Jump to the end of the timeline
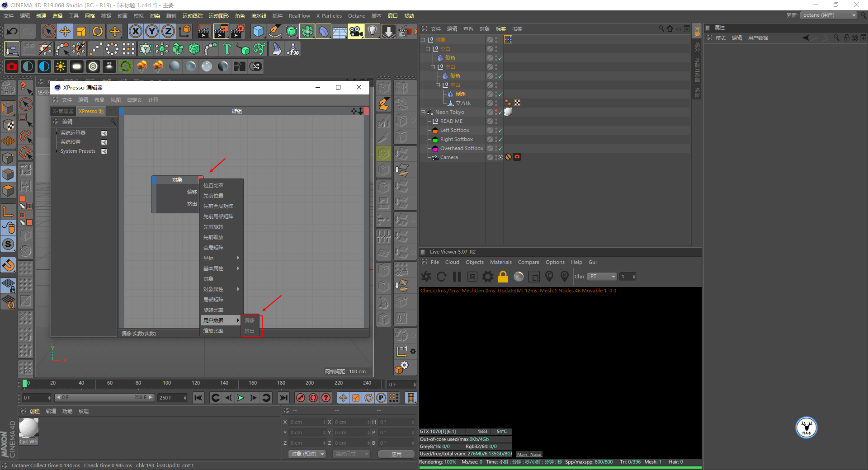 pyautogui.click(x=283, y=398)
